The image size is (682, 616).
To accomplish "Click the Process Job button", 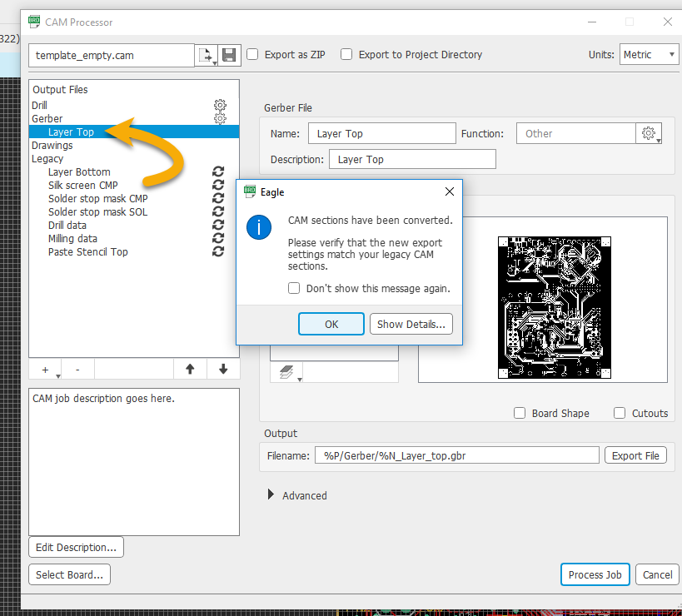I will 595,574.
